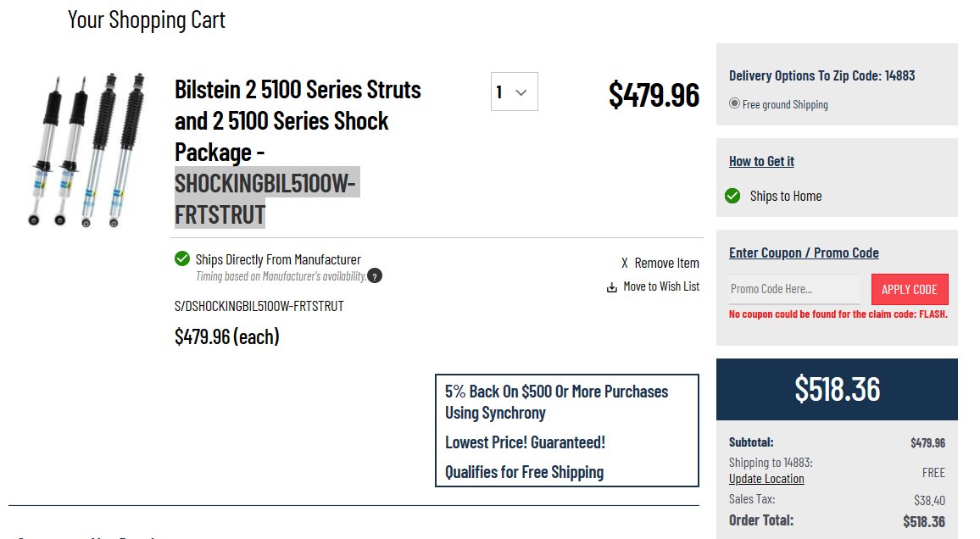Image resolution: width=980 pixels, height=539 pixels.
Task: Focus the Promo Code Here input field
Action: [793, 289]
